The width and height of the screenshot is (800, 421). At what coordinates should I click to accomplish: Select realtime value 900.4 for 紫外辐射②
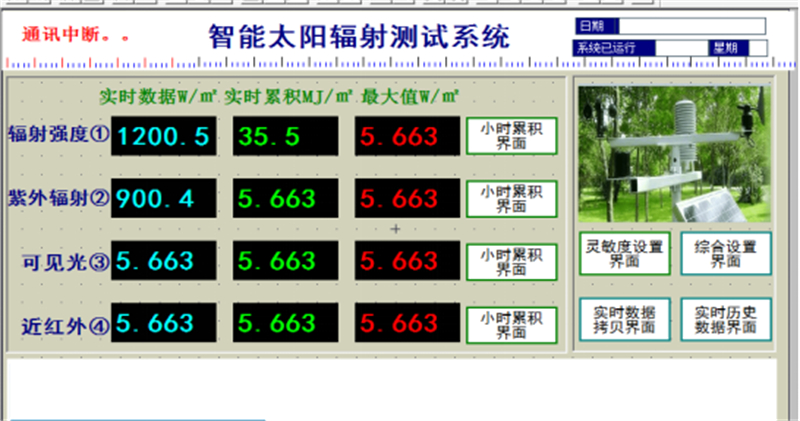[x=164, y=199]
